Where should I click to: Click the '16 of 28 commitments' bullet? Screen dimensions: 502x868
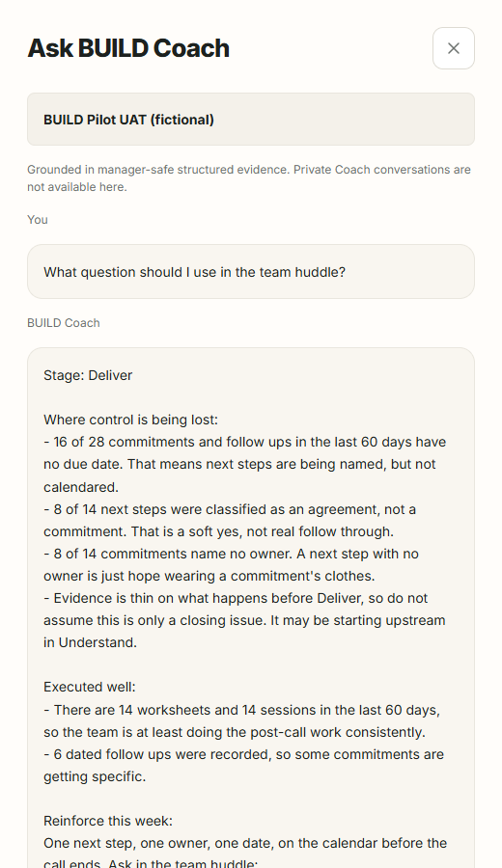[245, 465]
